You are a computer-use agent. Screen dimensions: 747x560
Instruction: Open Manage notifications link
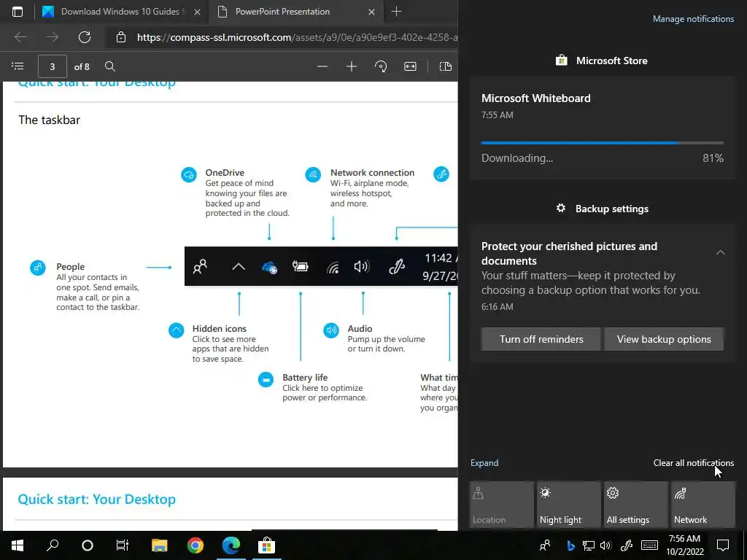(693, 19)
